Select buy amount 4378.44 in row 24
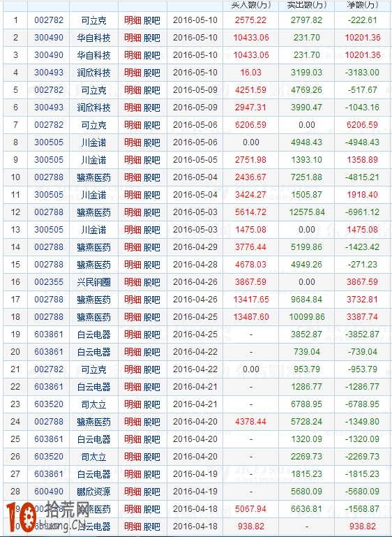392x537 pixels. point(250,422)
